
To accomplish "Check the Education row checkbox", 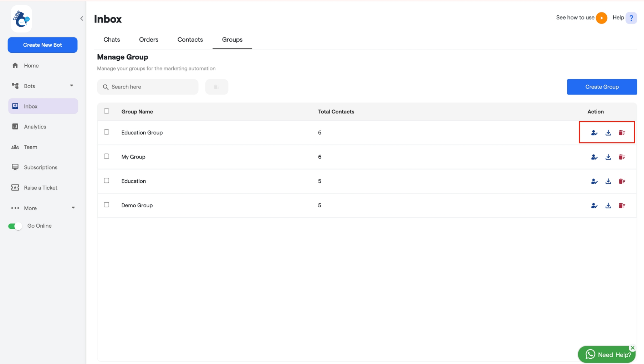I will click(x=106, y=181).
